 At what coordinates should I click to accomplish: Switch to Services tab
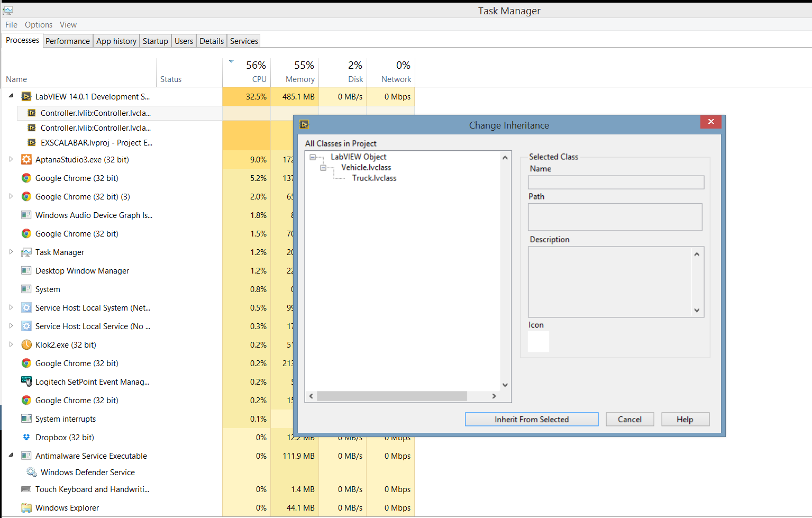tap(244, 41)
